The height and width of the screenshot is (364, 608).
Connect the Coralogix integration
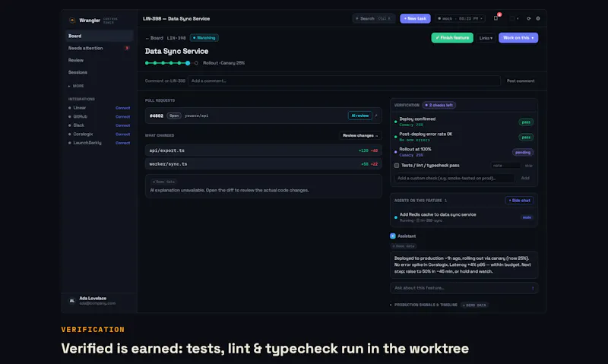tap(122, 135)
